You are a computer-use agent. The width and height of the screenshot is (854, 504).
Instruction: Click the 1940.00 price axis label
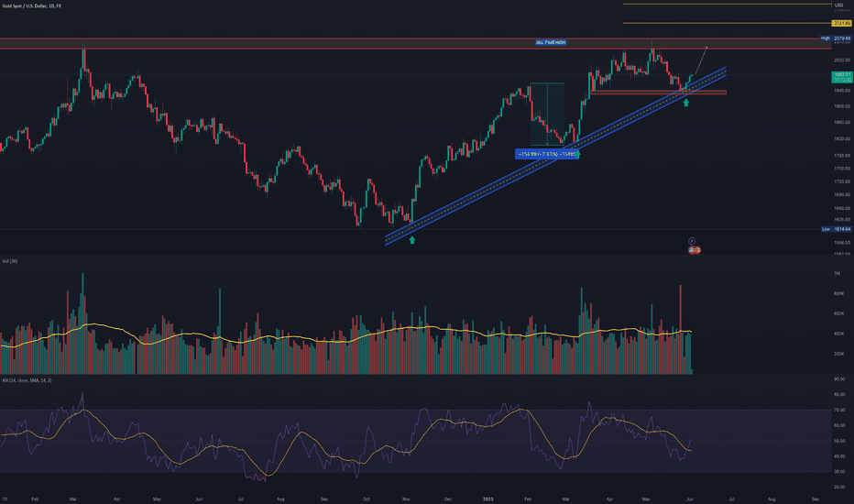842,91
